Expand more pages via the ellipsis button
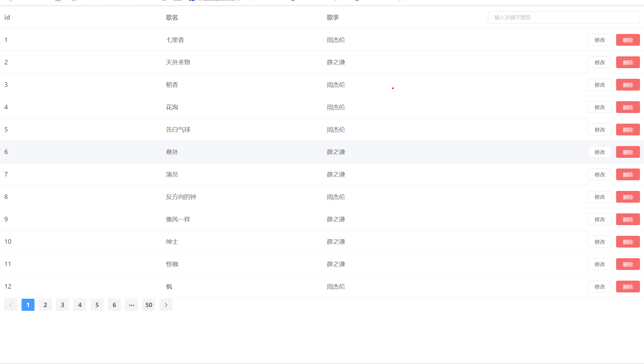The image size is (644, 364). pyautogui.click(x=131, y=305)
